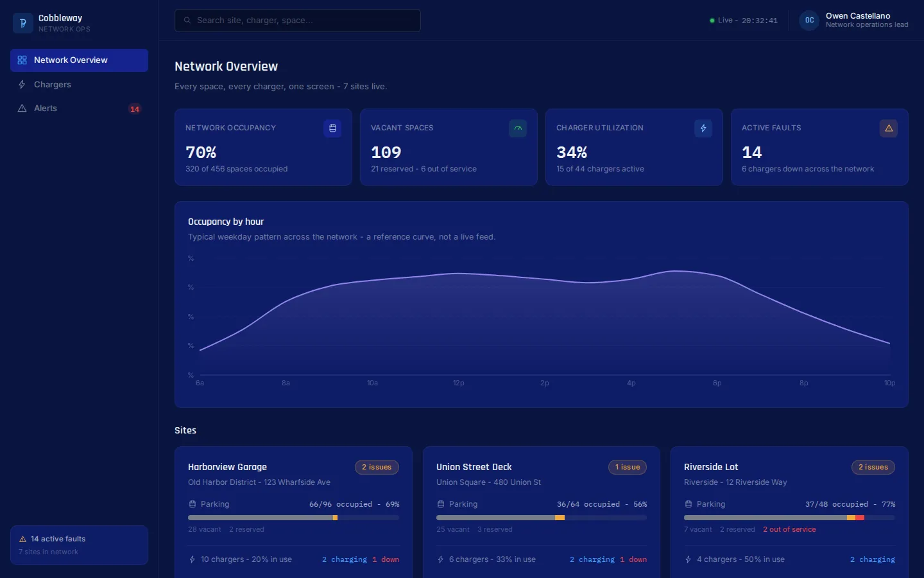Click the parking icon in Union Street Deck
This screenshot has height=578, width=924.
coord(441,504)
